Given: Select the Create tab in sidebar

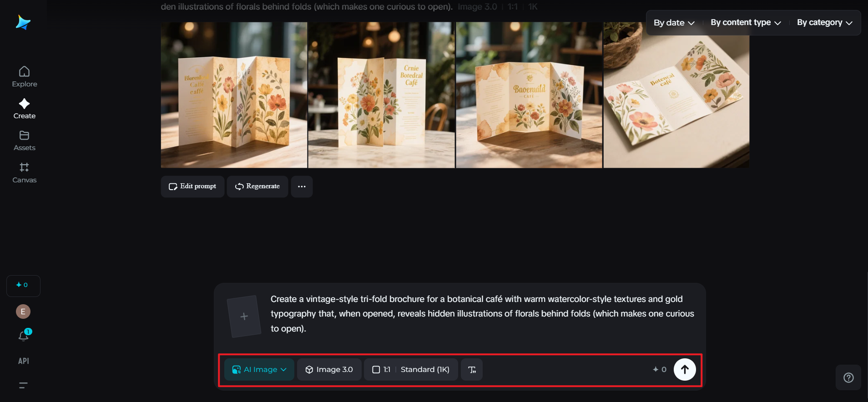Looking at the screenshot, I should pos(25,109).
